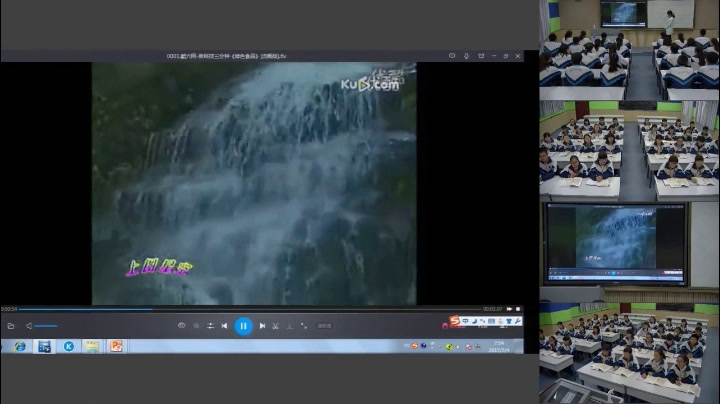Click the taskbar clock and date
The image size is (720, 404).
[x=499, y=346]
